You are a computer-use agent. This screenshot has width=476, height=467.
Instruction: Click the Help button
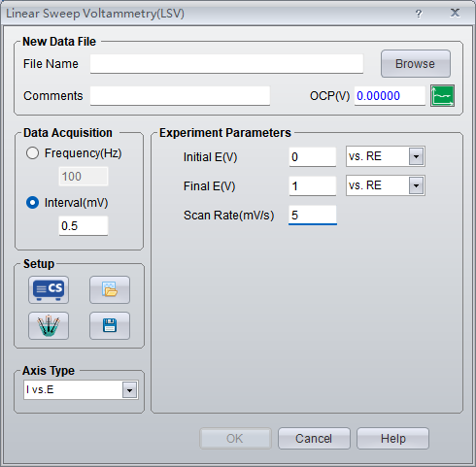point(392,439)
